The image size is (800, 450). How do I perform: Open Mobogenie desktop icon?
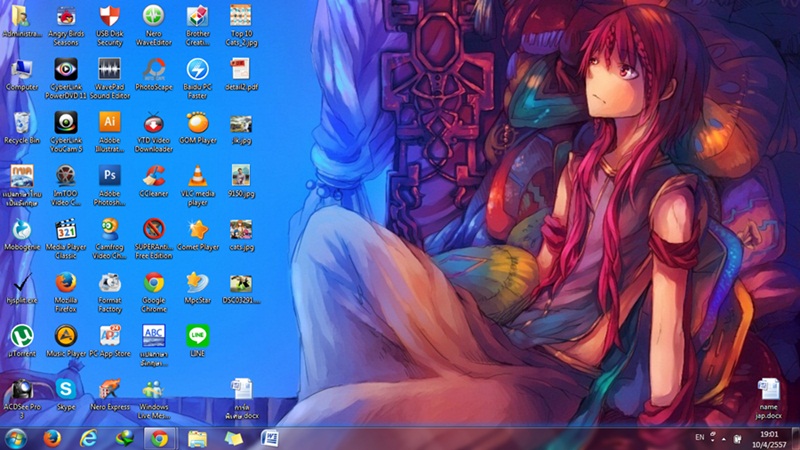click(x=22, y=235)
